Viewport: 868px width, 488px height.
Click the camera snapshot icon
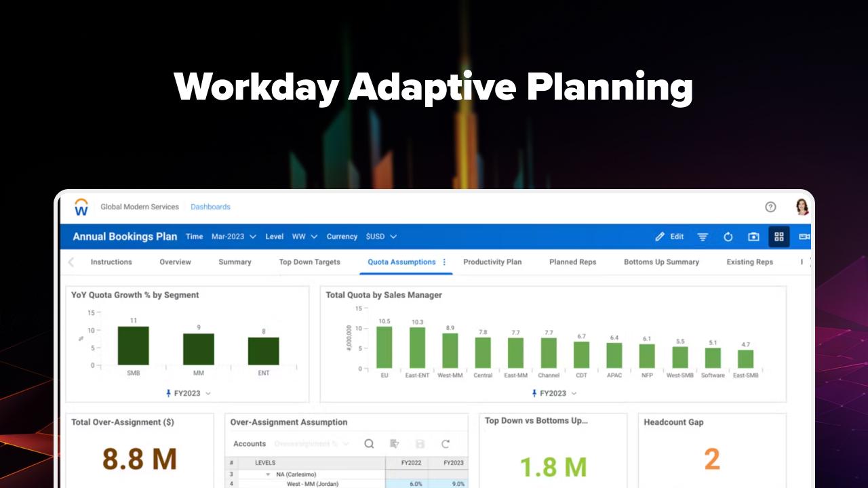[753, 237]
